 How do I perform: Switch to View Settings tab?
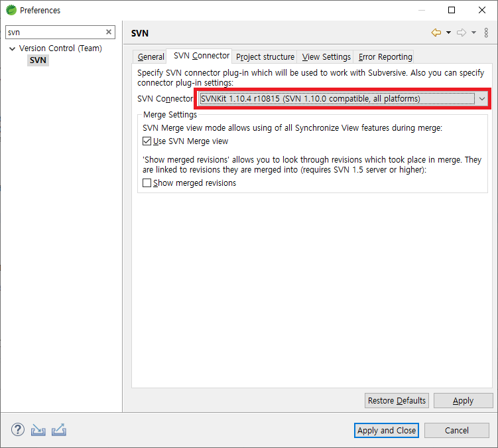pos(326,57)
